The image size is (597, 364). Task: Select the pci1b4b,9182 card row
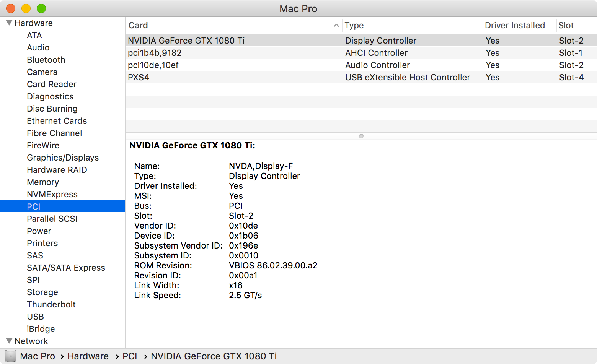point(361,53)
